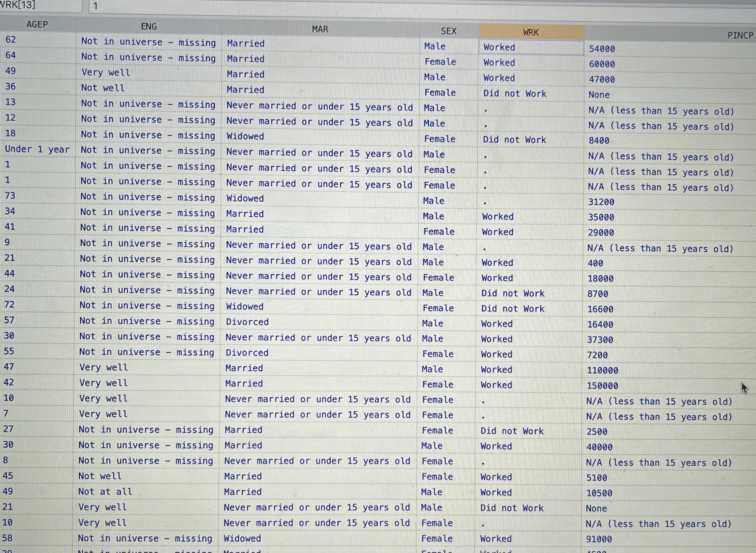Screen dimensions: 756x553
Task: Click the Not well cell in age 36 row
Action: [103, 88]
